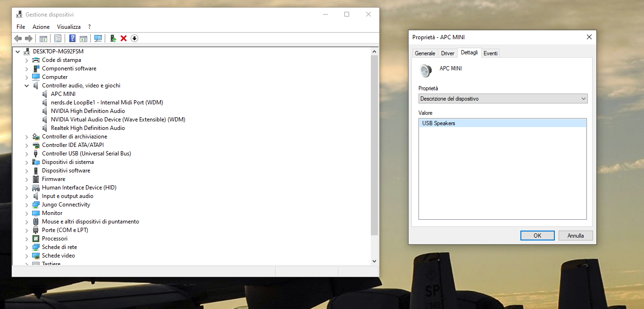Image resolution: width=644 pixels, height=309 pixels.
Task: Click the chip icon beside Firmware
Action: coord(36,179)
